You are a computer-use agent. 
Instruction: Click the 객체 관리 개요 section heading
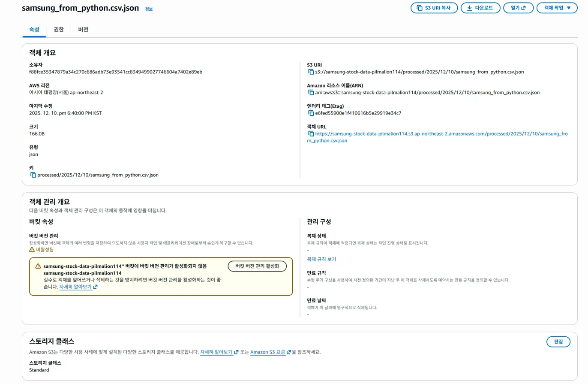49,202
